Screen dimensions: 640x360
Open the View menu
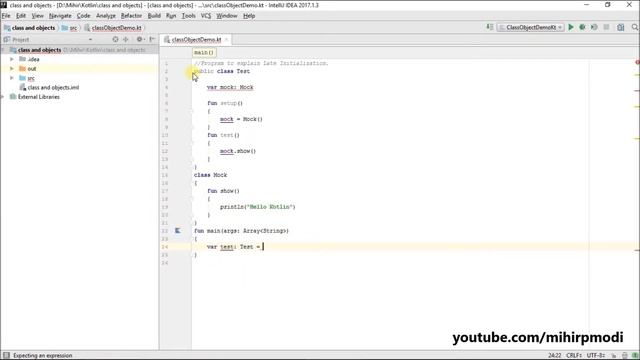pos(38,16)
